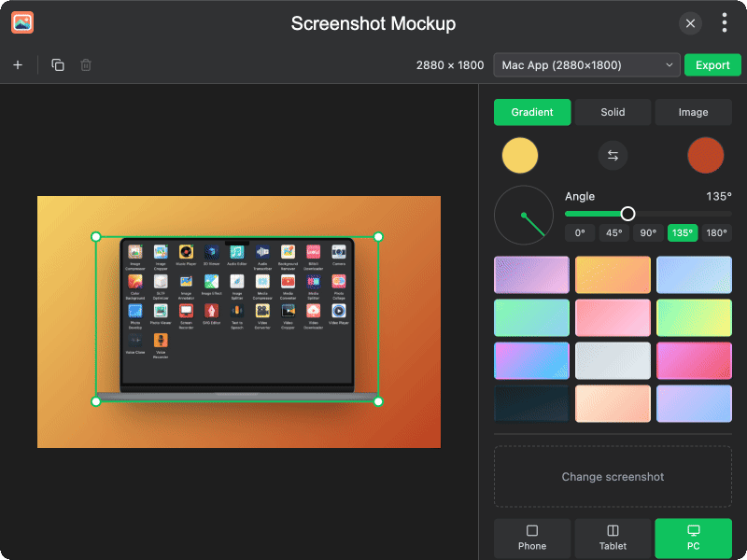Export the mockup image
The width and height of the screenshot is (747, 560).
(x=712, y=64)
